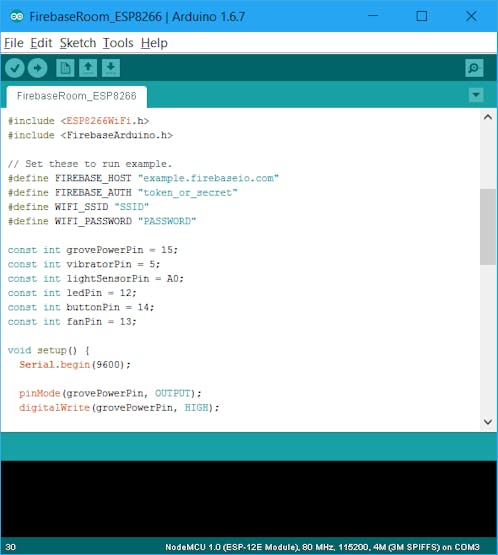Click the Save sketch down-arrow icon
The height and width of the screenshot is (555, 498).
[x=111, y=68]
